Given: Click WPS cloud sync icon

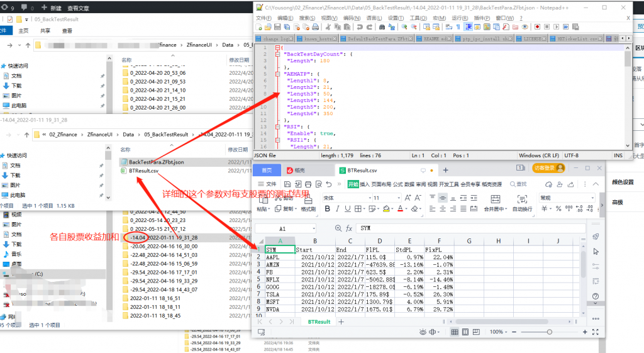Looking at the screenshot, I should [548, 184].
